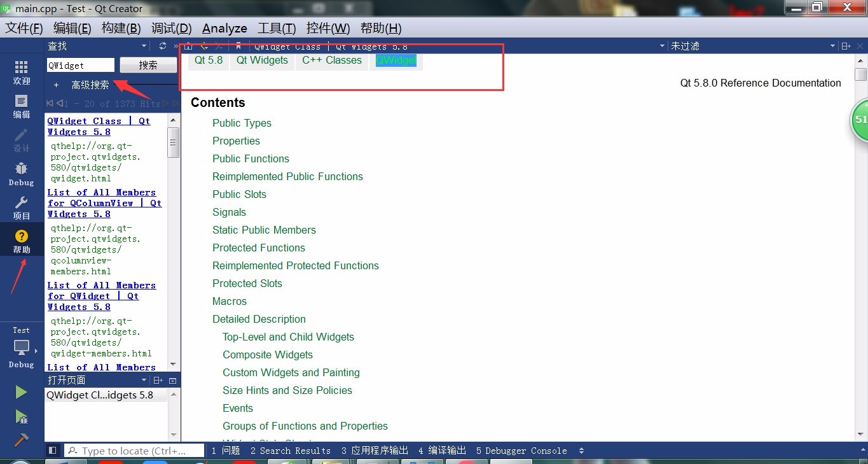Image resolution: width=868 pixels, height=464 pixels.
Task: Click the help page vertical scrollbar thumb
Action: click(861, 75)
